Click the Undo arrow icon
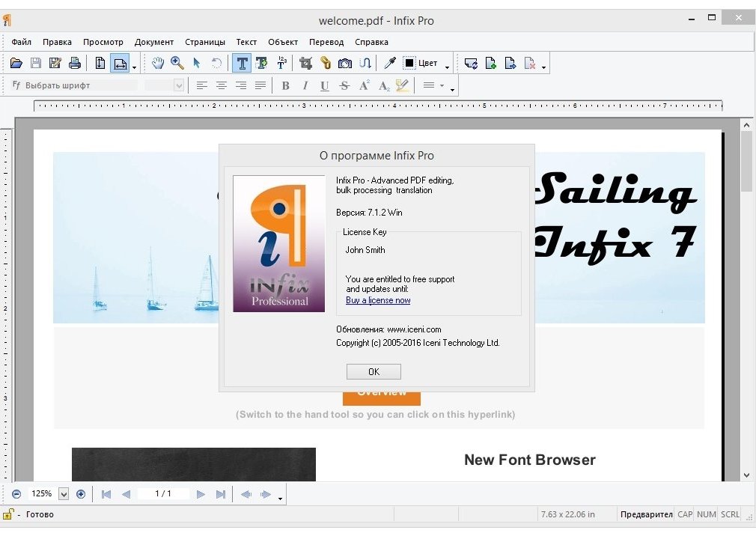Viewport: 756px width, 542px height. (216, 63)
